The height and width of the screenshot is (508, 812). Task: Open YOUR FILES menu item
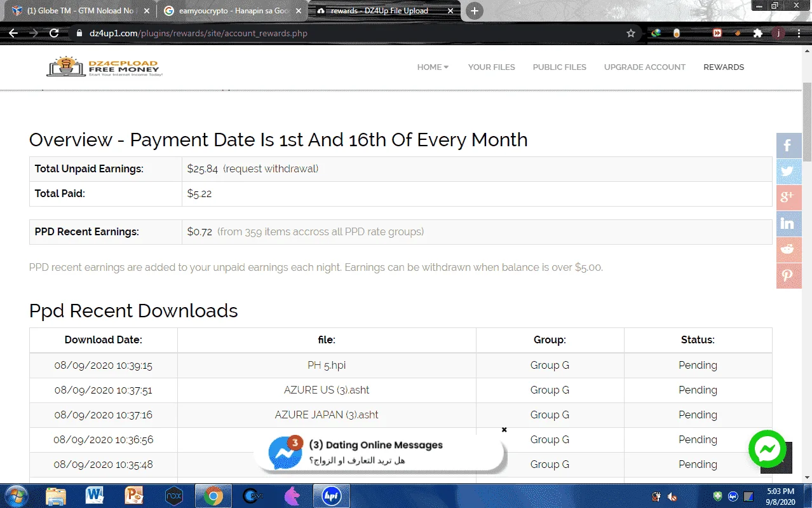tap(491, 67)
